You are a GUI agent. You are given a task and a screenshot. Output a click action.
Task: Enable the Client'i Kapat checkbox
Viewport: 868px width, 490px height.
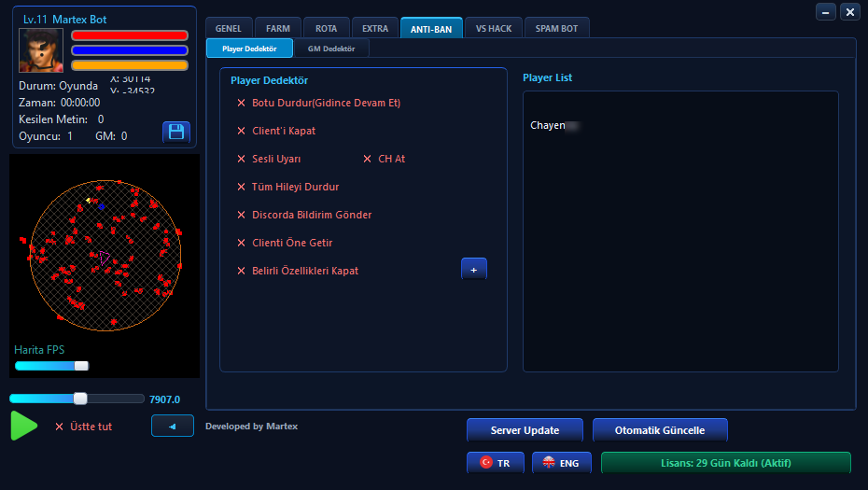(275, 132)
